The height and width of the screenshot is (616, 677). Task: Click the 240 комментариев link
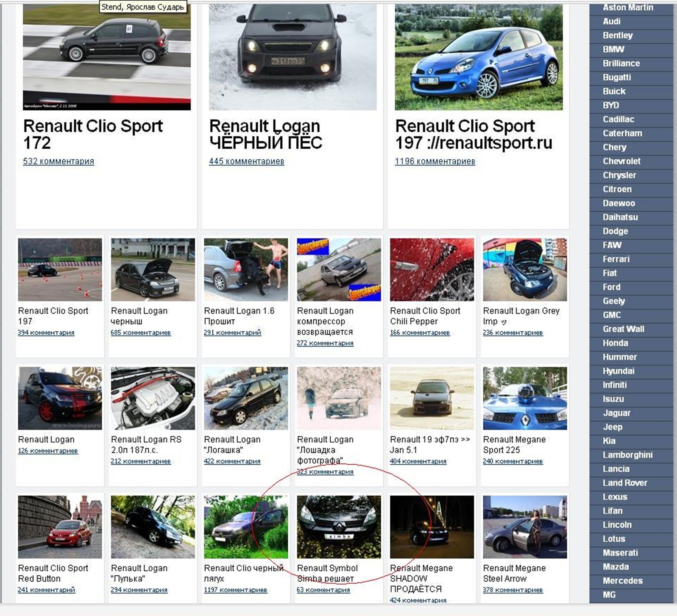[513, 461]
